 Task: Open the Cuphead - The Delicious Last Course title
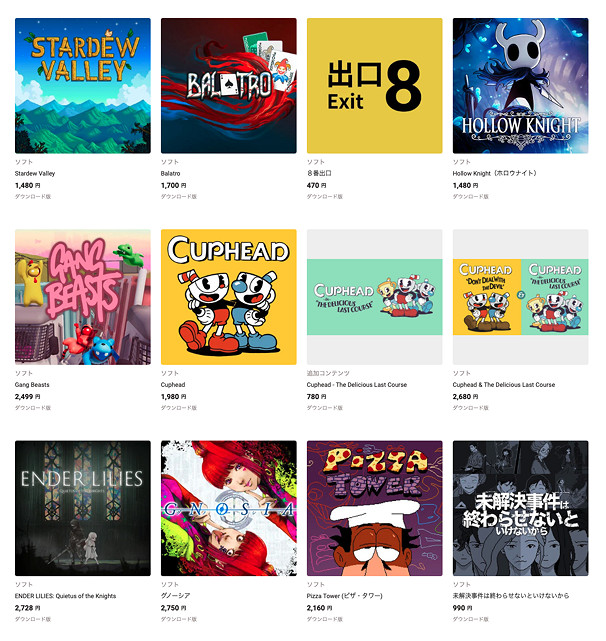click(x=357, y=385)
